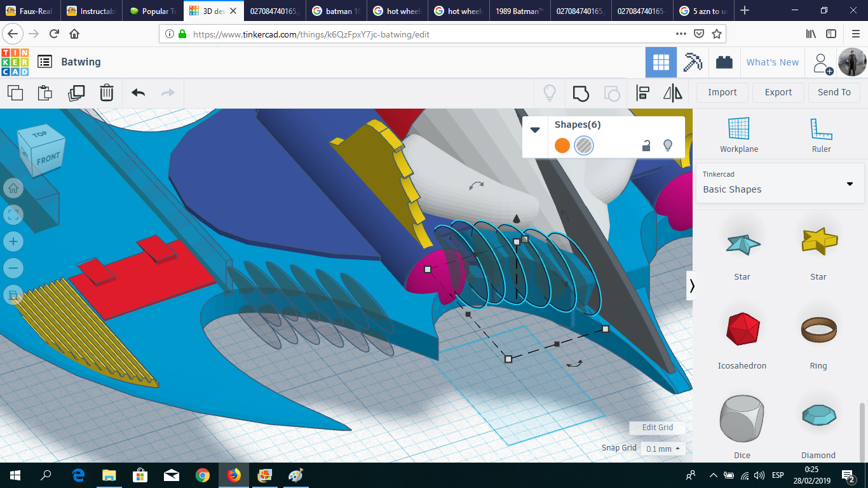Image resolution: width=868 pixels, height=488 pixels.
Task: Click the Import button
Action: pyautogui.click(x=722, y=92)
